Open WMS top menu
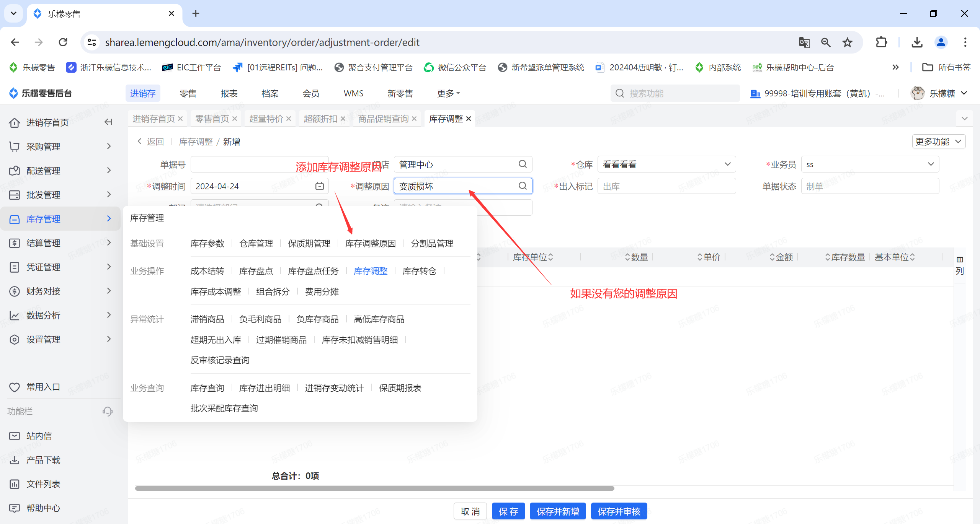Viewport: 980px width, 524px height. coord(353,93)
